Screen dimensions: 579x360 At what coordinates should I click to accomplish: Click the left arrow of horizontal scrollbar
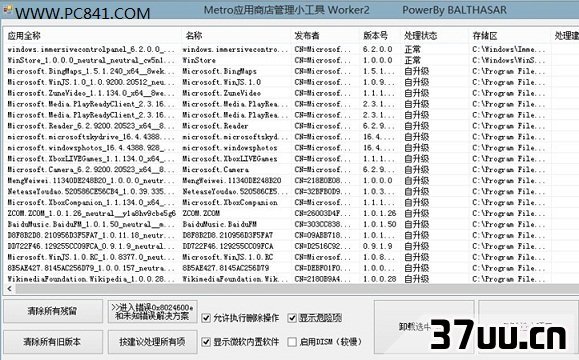[x=10, y=289]
